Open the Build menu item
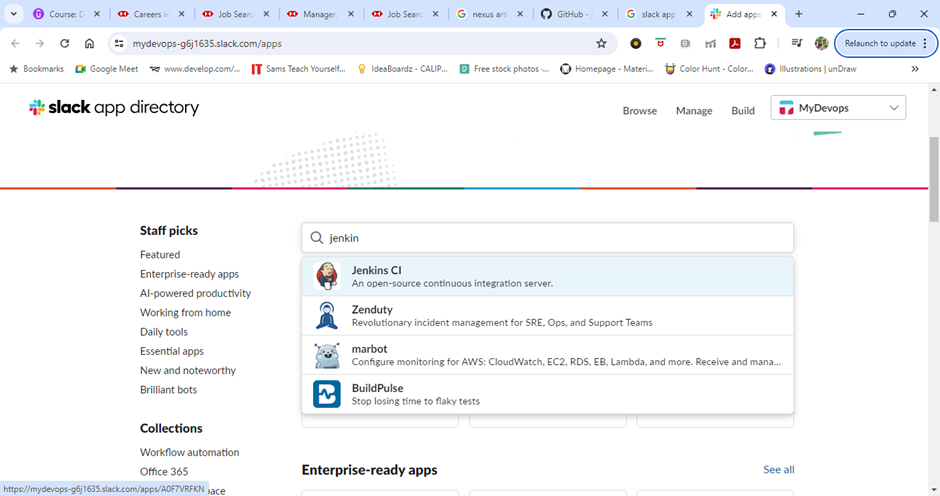This screenshot has height=496, width=940. pyautogui.click(x=743, y=110)
